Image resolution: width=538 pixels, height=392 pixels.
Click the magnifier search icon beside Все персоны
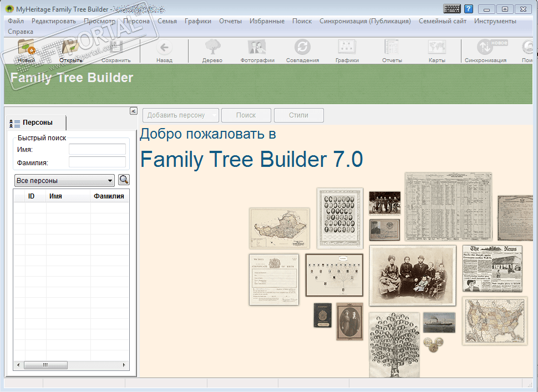click(124, 180)
